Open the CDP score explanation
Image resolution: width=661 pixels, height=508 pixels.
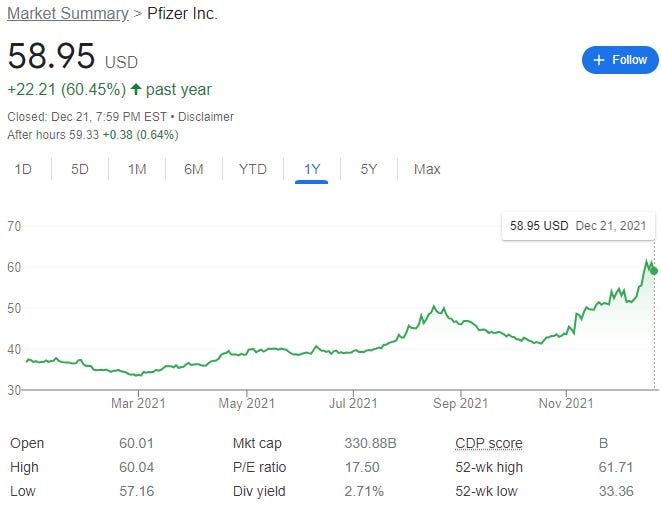(x=489, y=443)
